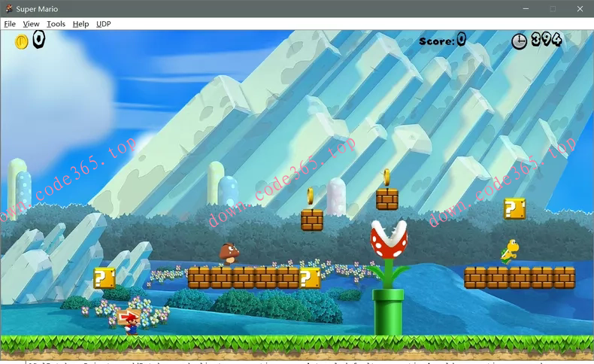The height and width of the screenshot is (364, 594).
Task: Click the question block near Mario's left
Action: point(105,278)
